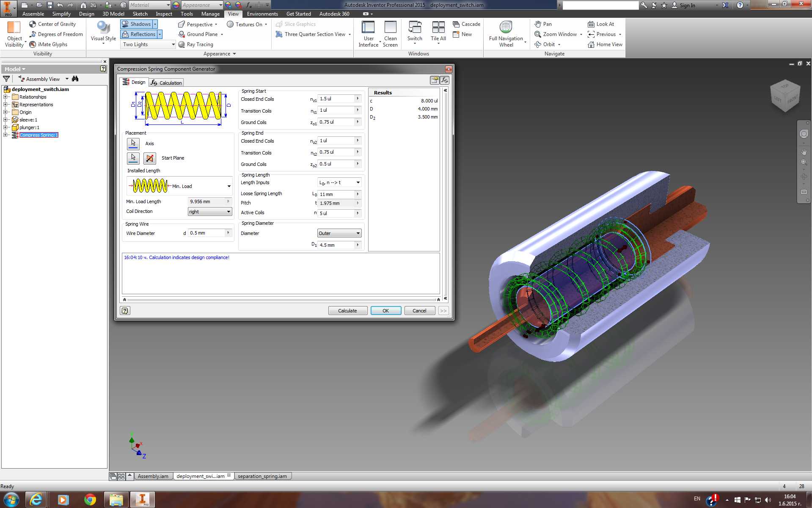
Task: Click the Three Quarter Section View icon
Action: click(279, 34)
